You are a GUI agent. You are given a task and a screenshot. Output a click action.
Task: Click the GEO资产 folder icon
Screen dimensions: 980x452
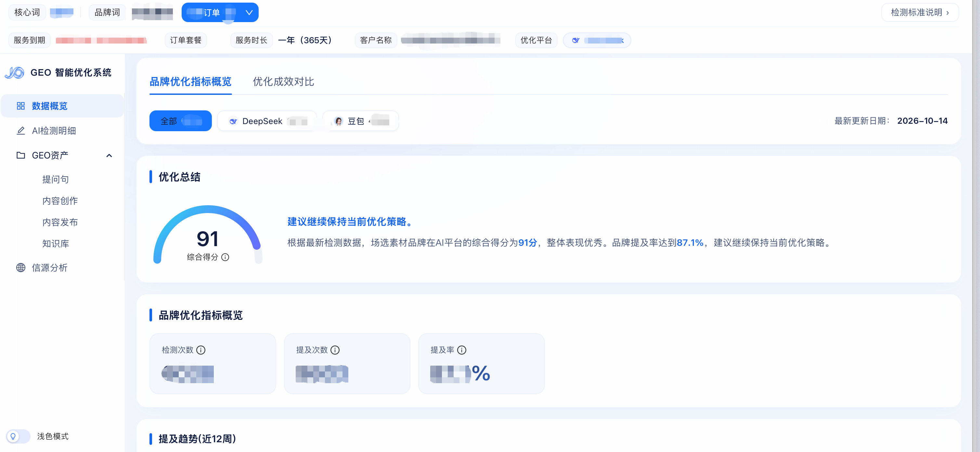click(20, 155)
